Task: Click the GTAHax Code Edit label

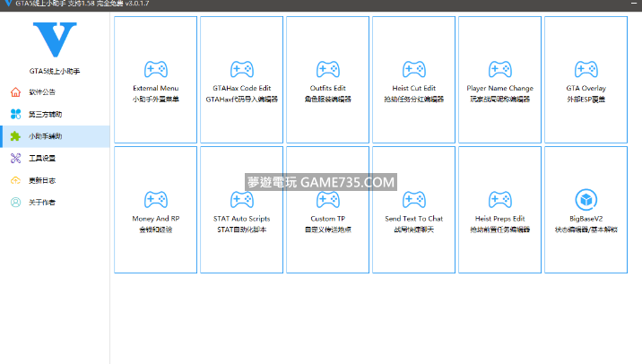Action: [x=241, y=88]
